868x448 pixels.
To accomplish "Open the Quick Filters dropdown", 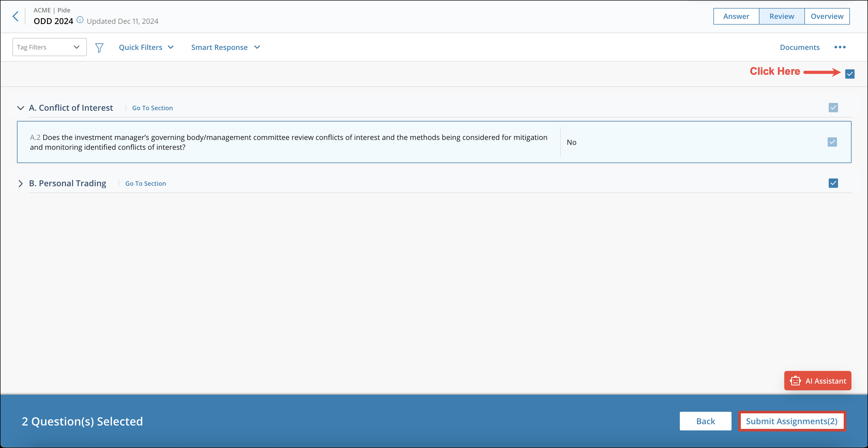I will tap(146, 47).
